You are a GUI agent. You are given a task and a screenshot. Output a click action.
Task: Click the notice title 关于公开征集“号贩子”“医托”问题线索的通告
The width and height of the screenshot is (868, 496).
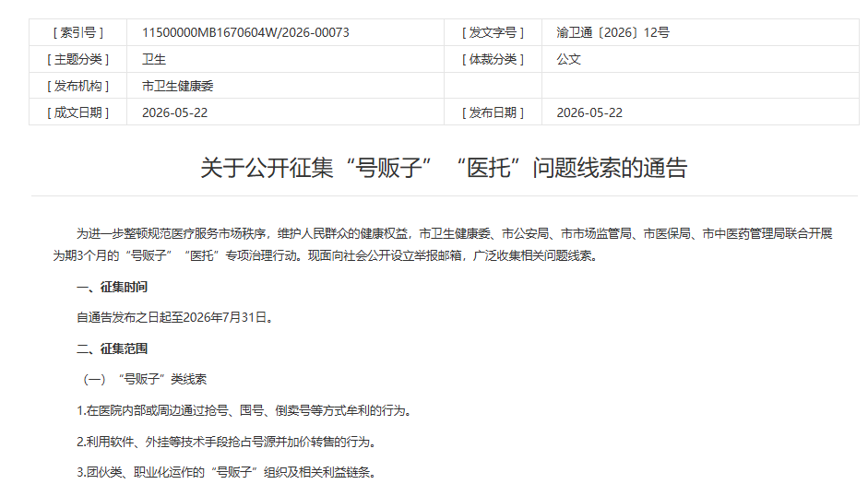(444, 168)
